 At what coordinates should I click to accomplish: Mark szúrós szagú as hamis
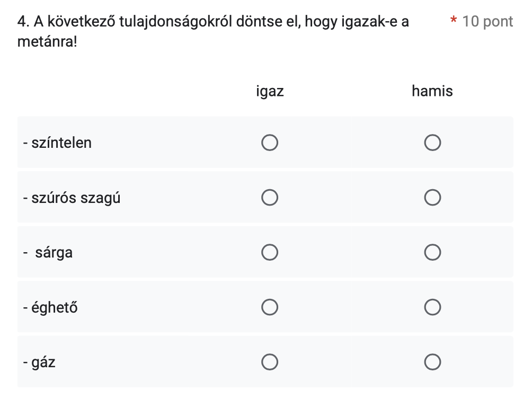[432, 198]
